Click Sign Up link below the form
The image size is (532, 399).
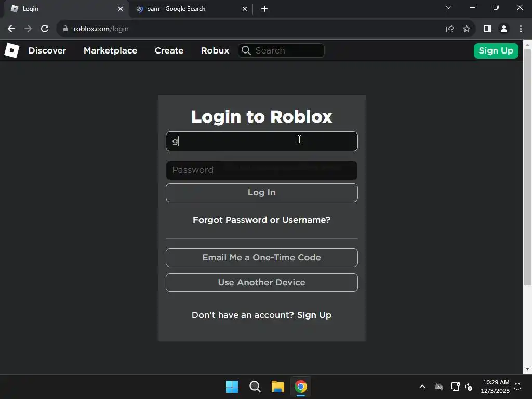point(314,315)
